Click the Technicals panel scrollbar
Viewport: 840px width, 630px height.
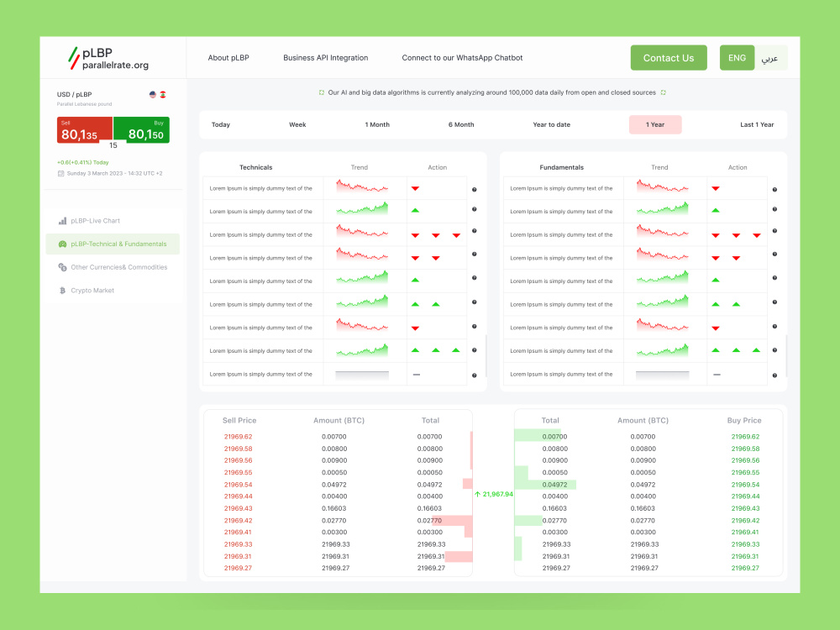[486, 356]
